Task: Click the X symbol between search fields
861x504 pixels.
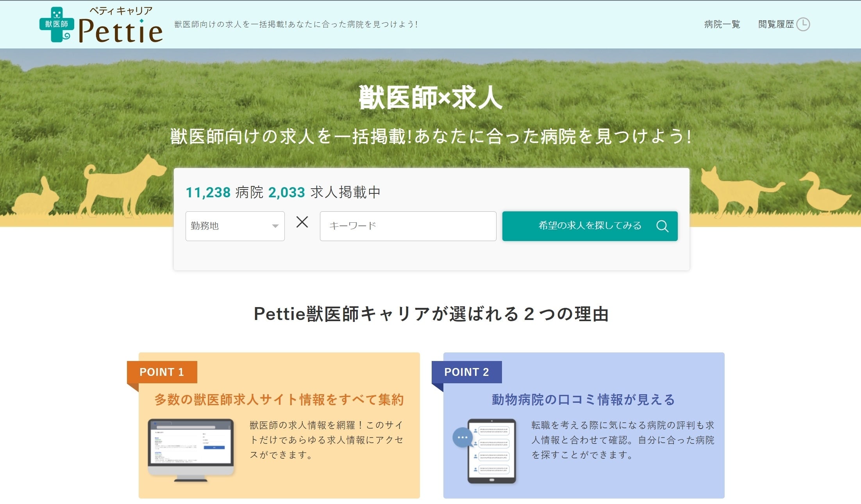Action: pos(302,222)
